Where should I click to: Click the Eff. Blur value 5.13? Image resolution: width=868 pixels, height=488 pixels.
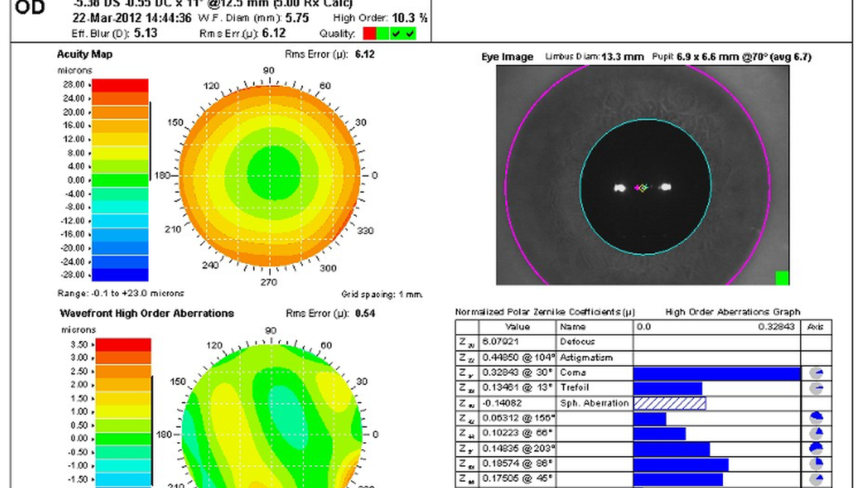click(x=145, y=34)
